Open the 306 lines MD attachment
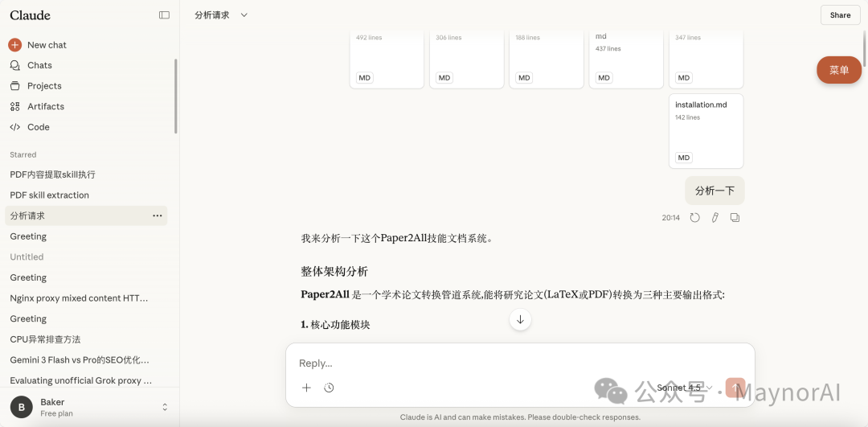The width and height of the screenshot is (868, 427). pyautogui.click(x=467, y=58)
